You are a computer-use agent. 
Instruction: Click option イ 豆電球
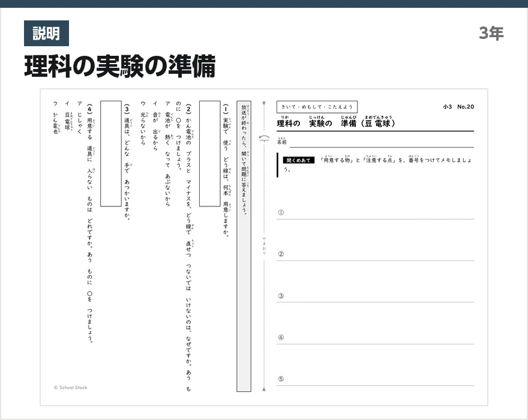(67, 115)
